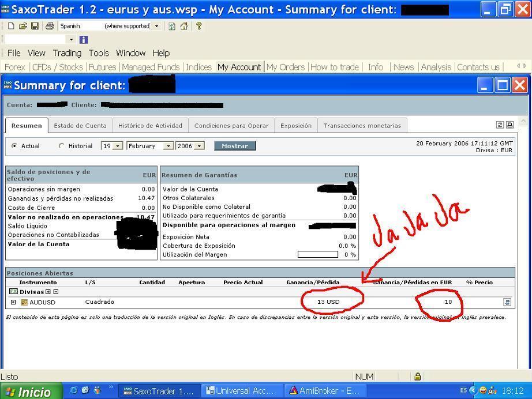Select the Actual radio button
Viewport: 532px width, 399px height.
(14, 146)
